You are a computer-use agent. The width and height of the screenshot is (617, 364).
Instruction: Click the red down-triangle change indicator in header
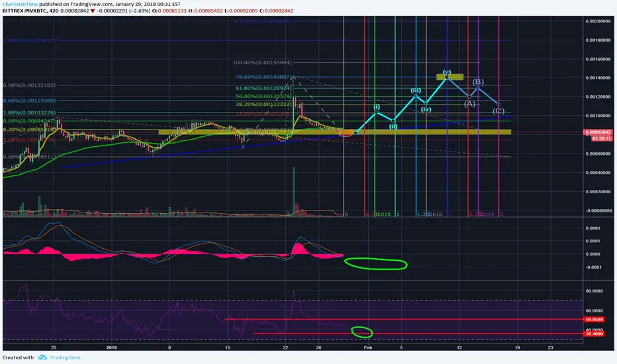(x=93, y=11)
